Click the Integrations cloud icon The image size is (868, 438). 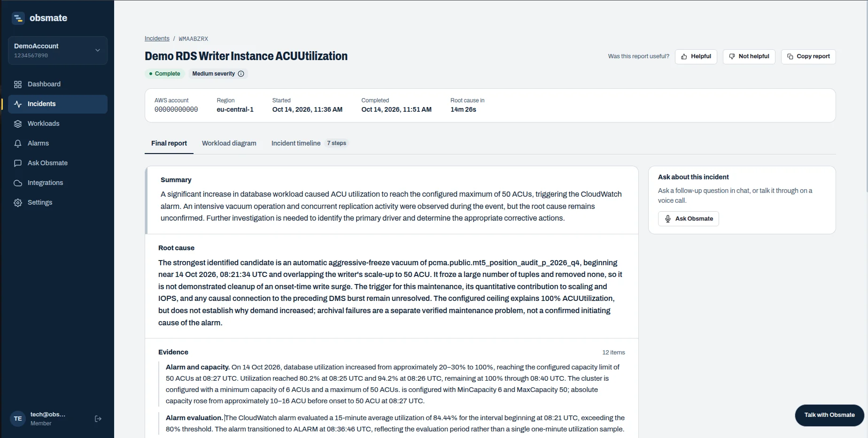(x=18, y=183)
